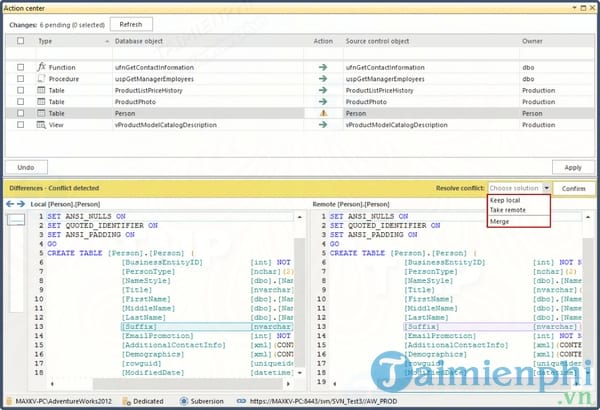The width and height of the screenshot is (600, 410).
Task: Click the Refresh button
Action: coord(131,24)
